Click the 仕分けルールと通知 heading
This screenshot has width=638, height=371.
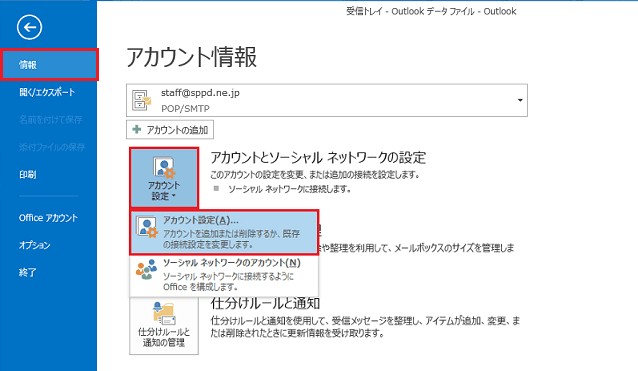click(265, 303)
